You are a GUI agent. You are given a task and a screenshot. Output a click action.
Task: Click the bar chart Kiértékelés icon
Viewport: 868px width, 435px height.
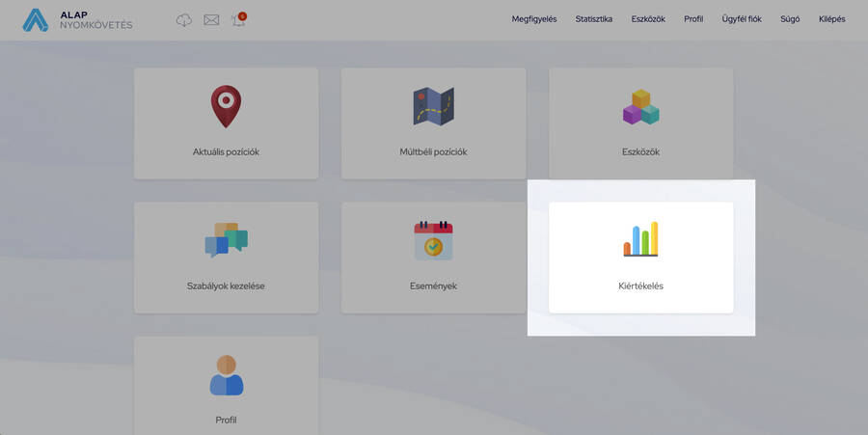640,239
